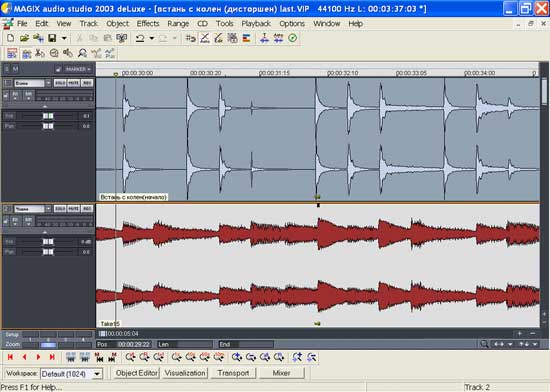The image size is (550, 392).
Task: Click the Undo arrow icon
Action: tap(140, 38)
